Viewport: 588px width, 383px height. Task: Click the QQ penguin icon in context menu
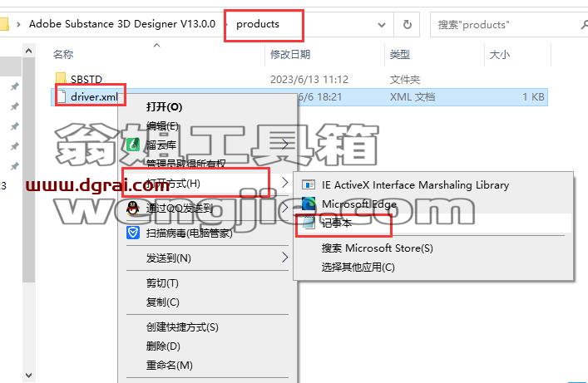(x=133, y=207)
